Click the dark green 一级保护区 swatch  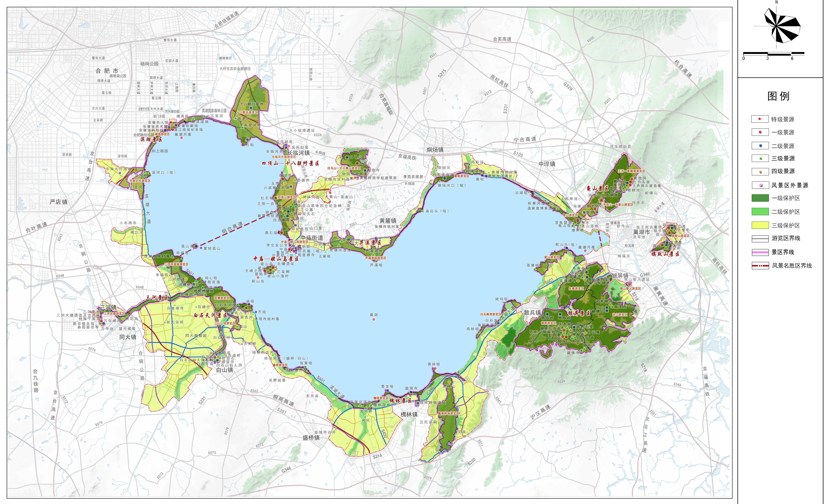[760, 198]
